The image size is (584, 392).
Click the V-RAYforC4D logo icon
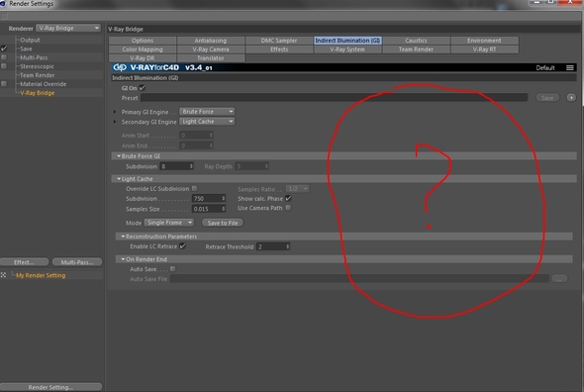pos(120,67)
